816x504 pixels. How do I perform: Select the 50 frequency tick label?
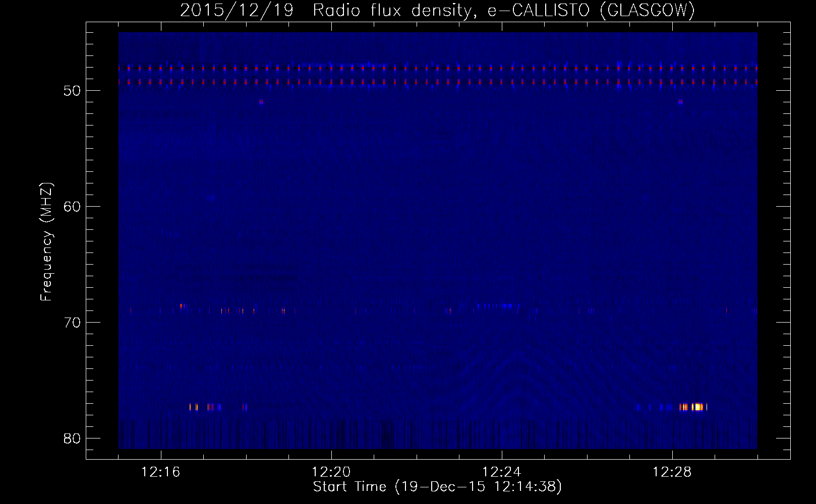tap(73, 91)
